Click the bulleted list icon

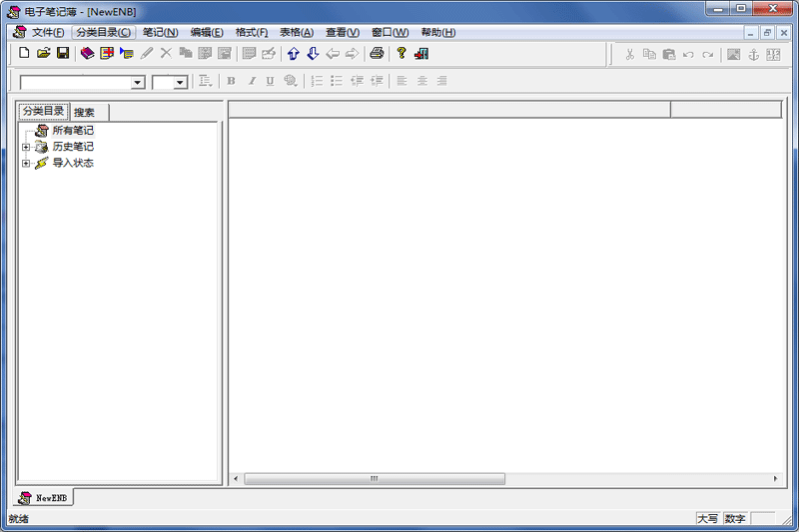tap(337, 81)
